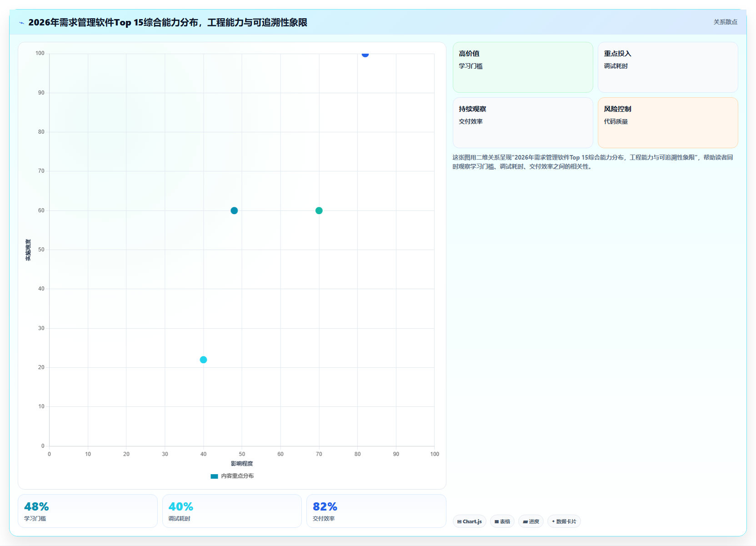Screen dimensions: 756x546
Task: Click the description paragraph starting 这张图用二维关系
Action: point(593,162)
